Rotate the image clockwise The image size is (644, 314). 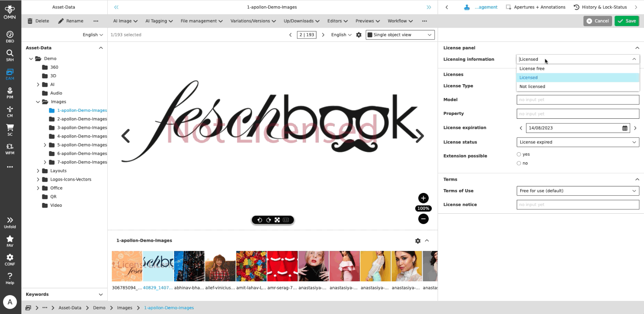coord(268,220)
